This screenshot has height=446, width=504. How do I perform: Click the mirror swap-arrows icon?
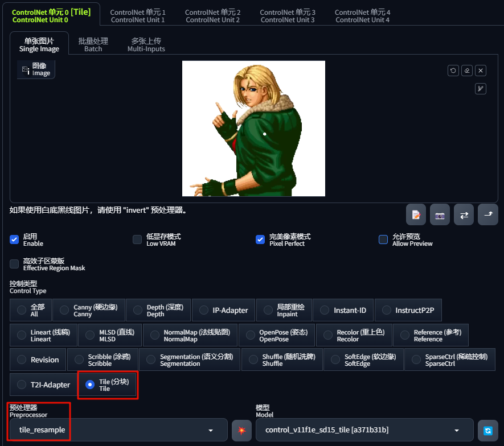point(464,214)
